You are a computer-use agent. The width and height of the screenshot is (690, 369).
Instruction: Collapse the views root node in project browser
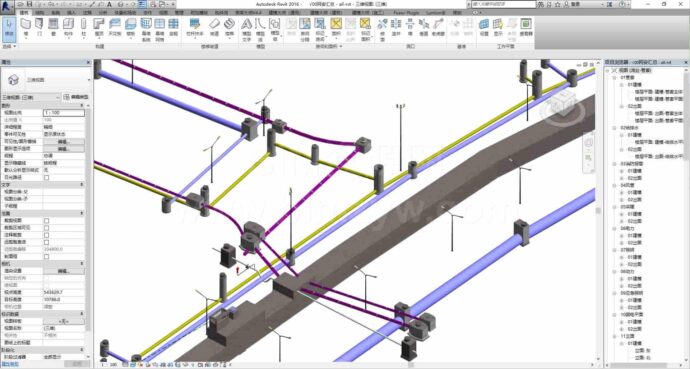point(607,70)
